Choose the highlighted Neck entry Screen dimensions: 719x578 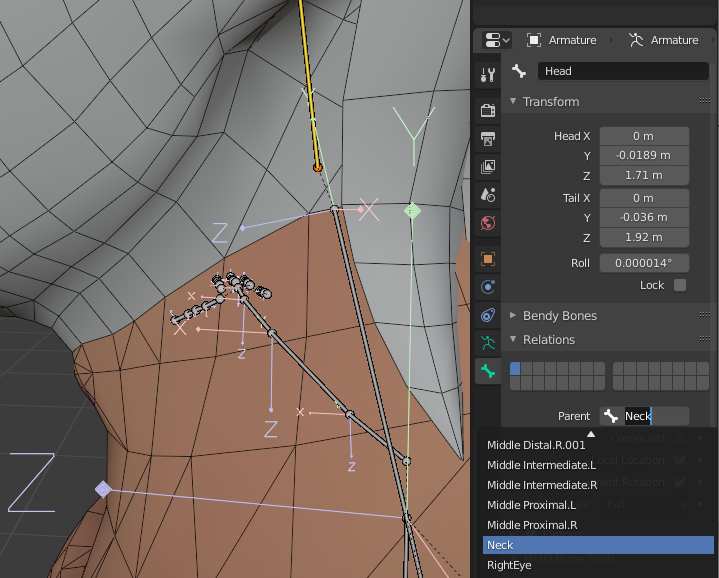(598, 545)
